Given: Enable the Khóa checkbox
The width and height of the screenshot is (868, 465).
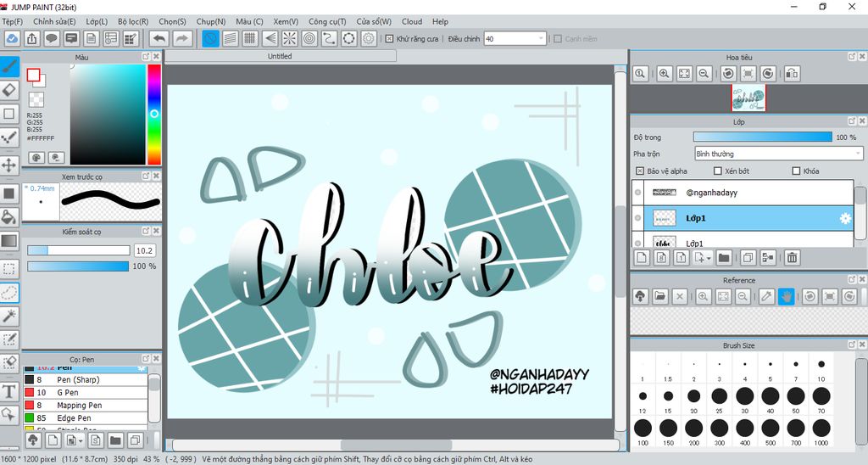Looking at the screenshot, I should point(797,171).
